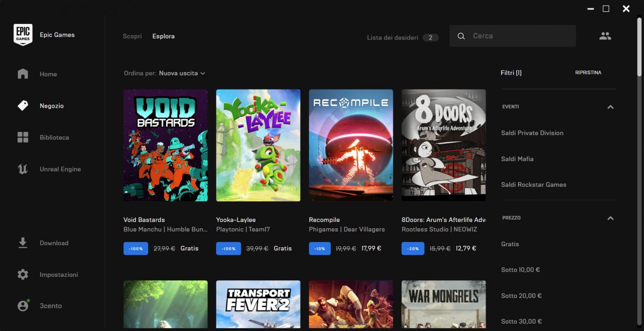Open the Lista dei desideri link
The height and width of the screenshot is (331, 644).
point(392,37)
